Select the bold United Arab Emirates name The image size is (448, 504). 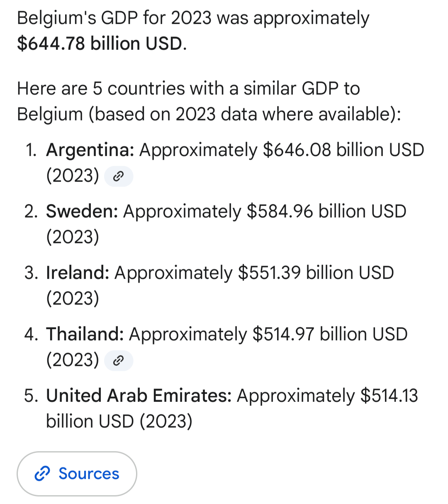[139, 396]
